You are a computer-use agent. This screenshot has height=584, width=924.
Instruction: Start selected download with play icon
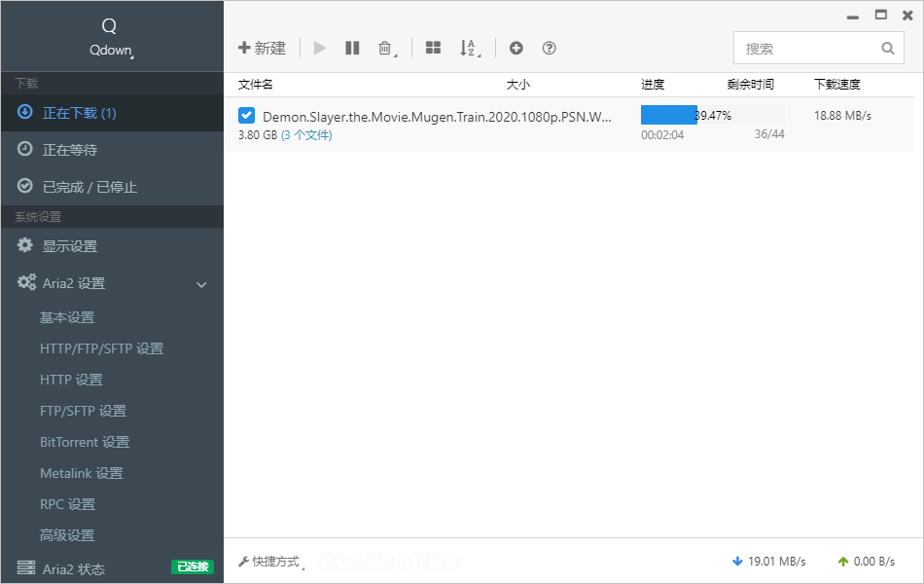click(x=320, y=48)
